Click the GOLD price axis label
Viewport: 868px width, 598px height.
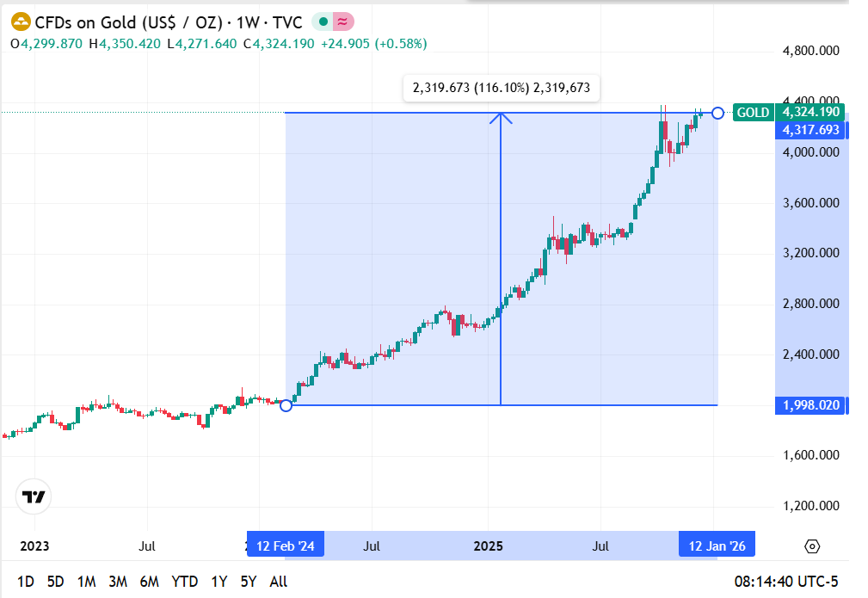[753, 113]
